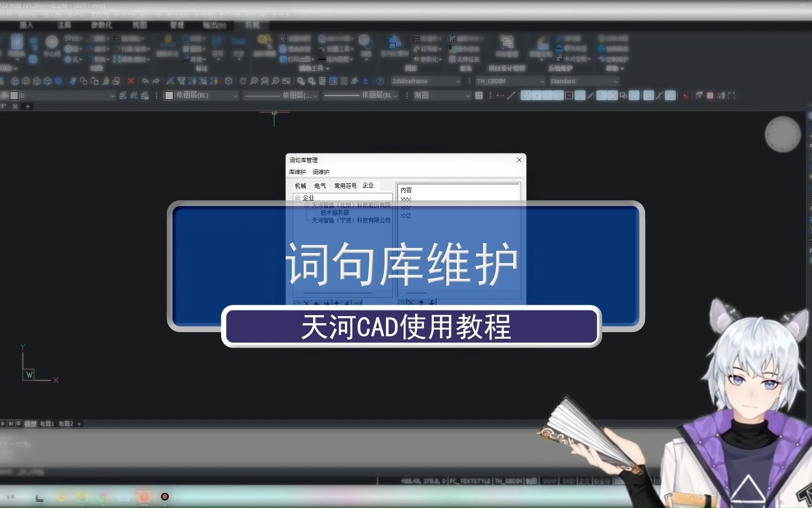The height and width of the screenshot is (508, 812).
Task: Select the pan hand tool
Action: click(243, 81)
